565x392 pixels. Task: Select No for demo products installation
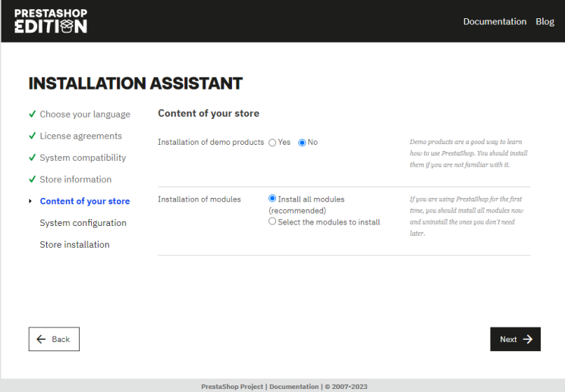(x=302, y=143)
